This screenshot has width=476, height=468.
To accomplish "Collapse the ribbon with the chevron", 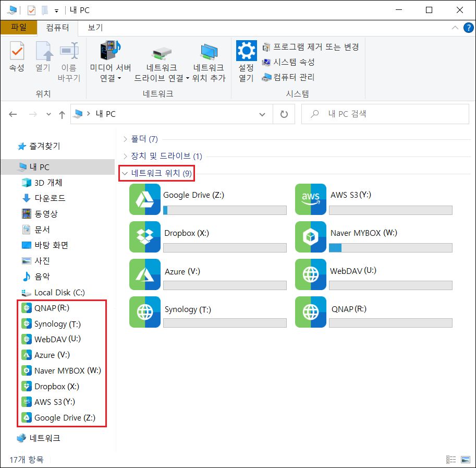I will tap(455, 28).
